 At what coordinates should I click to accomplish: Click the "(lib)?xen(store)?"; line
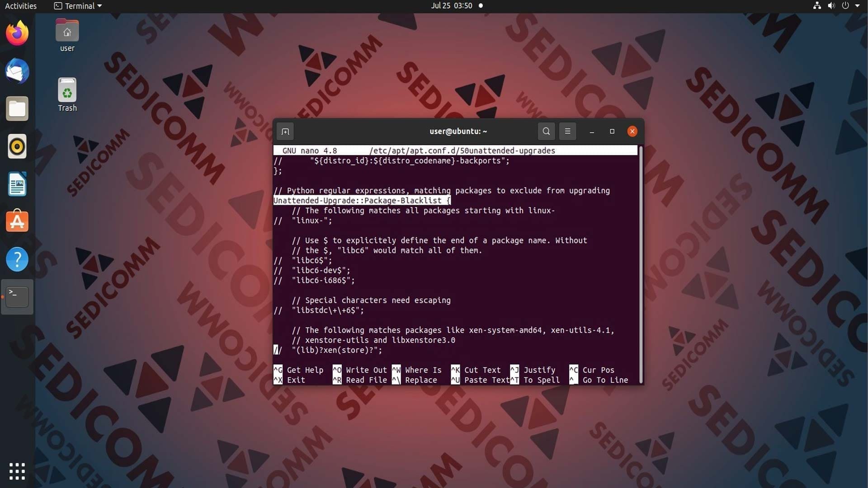327,350
